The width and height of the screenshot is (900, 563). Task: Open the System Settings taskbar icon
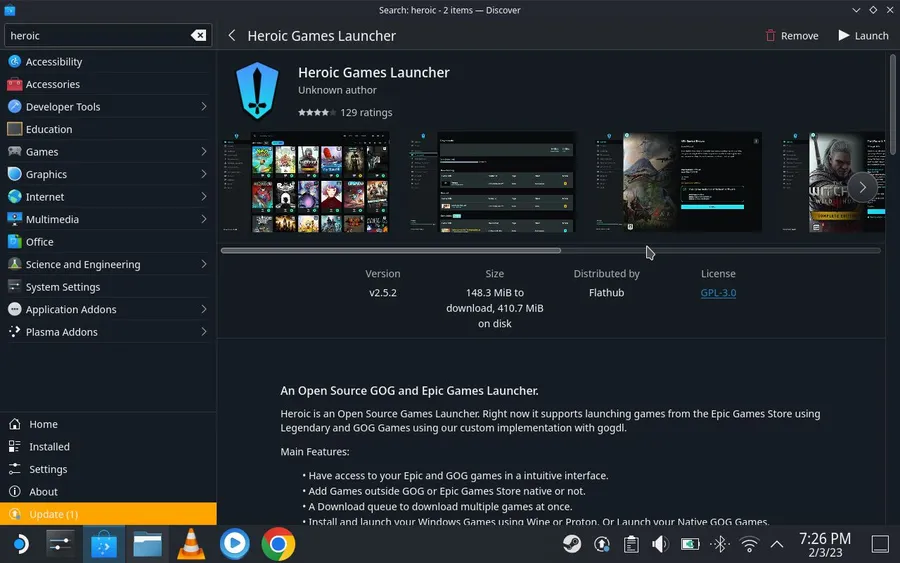click(x=60, y=544)
